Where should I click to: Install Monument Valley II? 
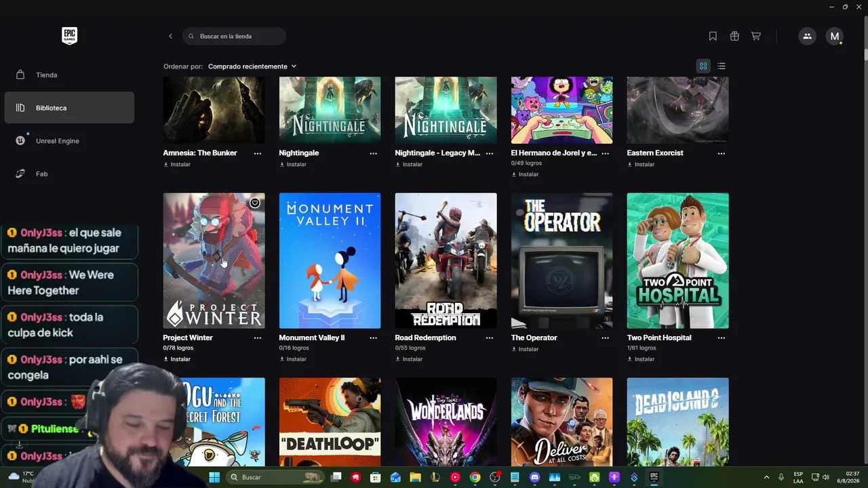coord(293,359)
